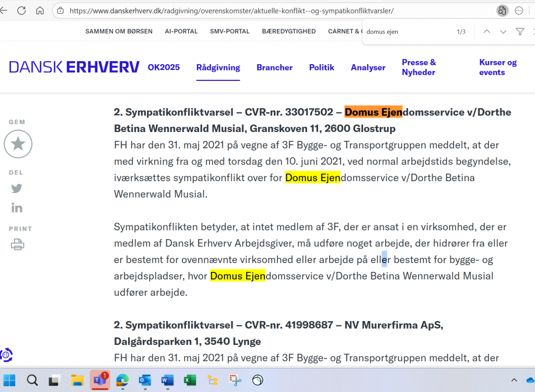Click the find result counter 1/3

click(x=461, y=32)
